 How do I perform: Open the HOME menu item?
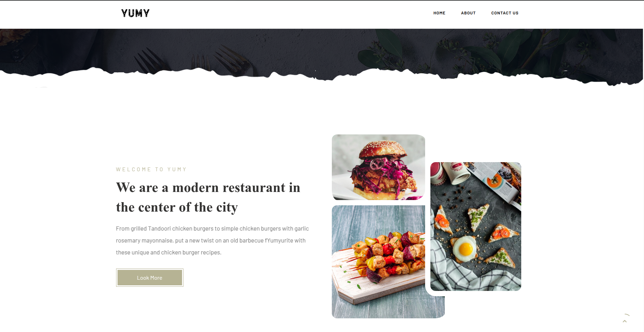pos(439,13)
